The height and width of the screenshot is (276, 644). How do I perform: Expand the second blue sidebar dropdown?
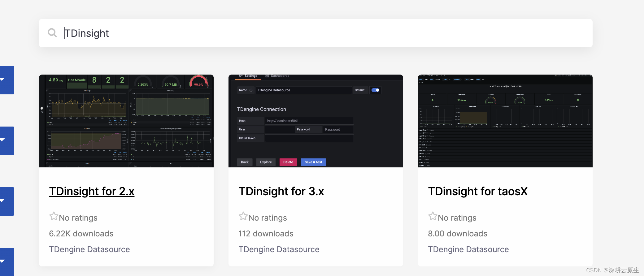click(7, 141)
